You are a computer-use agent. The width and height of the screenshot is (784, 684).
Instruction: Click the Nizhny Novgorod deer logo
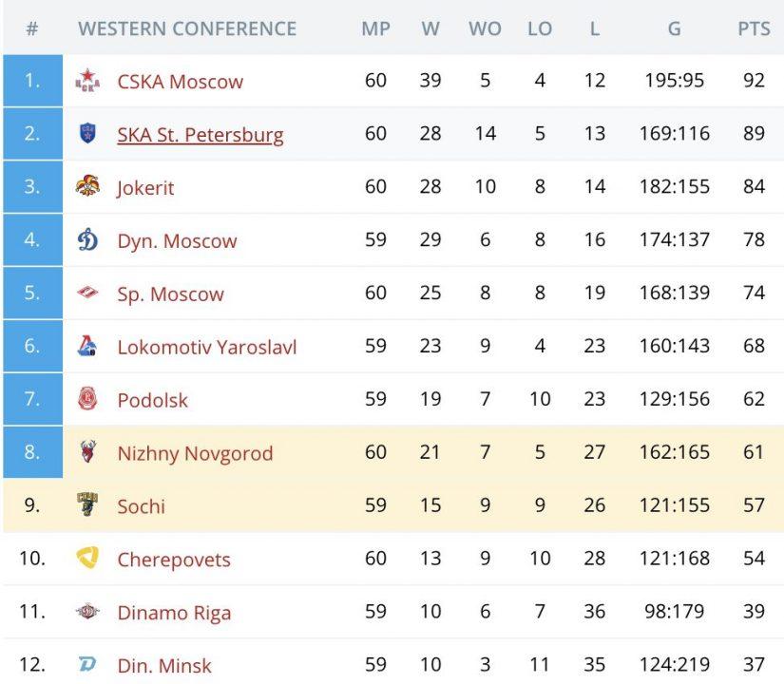87,453
